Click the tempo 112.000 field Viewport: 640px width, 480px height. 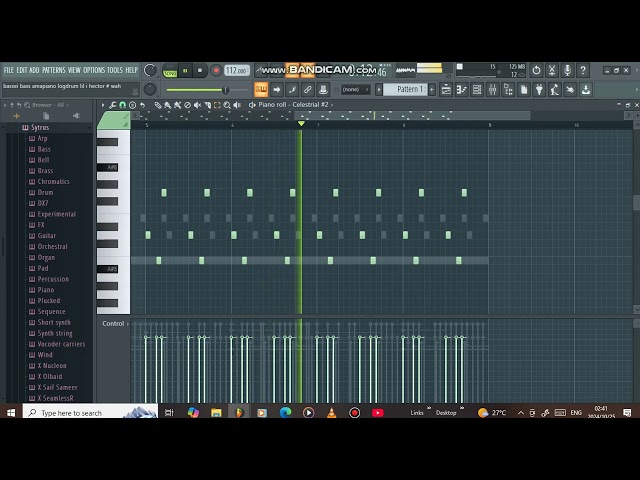[x=237, y=71]
